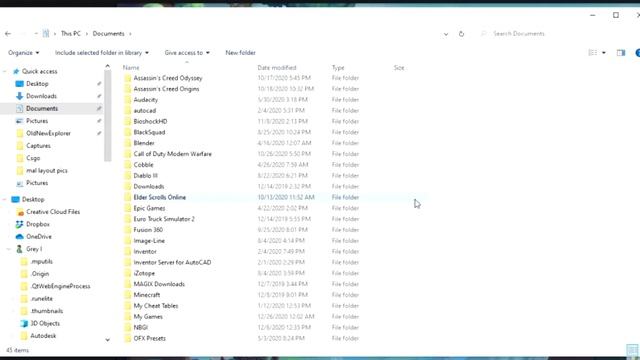
Task: Click the Assassin's Creed Odyssey folder icon
Action: 128,78
